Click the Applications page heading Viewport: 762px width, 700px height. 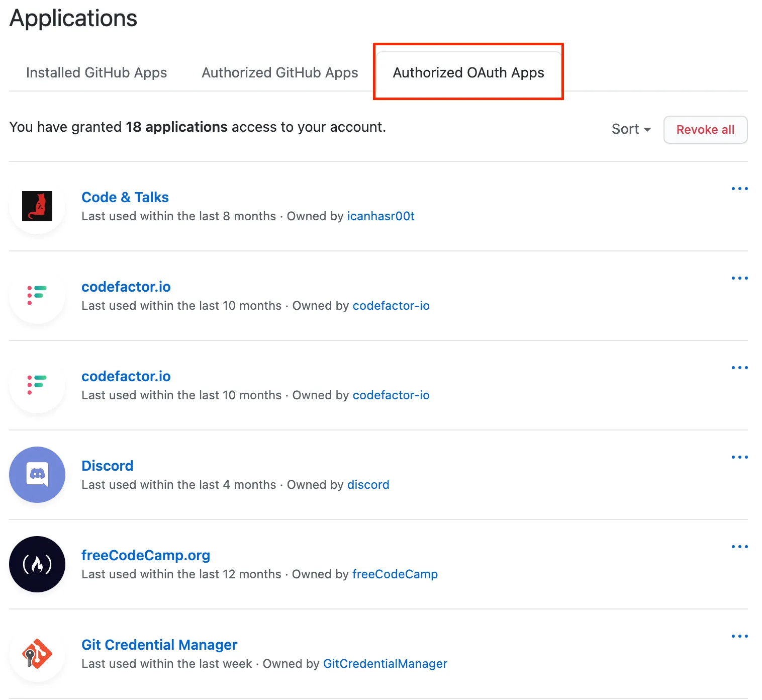73,18
